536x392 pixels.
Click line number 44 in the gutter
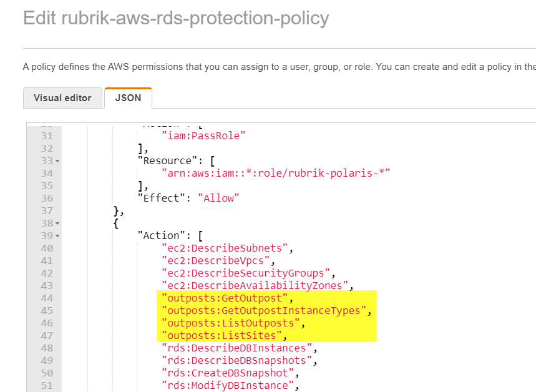47,298
